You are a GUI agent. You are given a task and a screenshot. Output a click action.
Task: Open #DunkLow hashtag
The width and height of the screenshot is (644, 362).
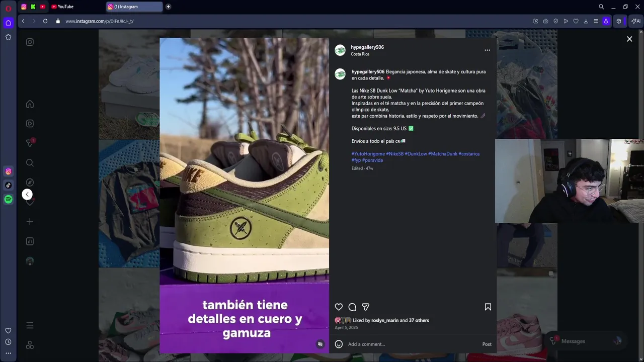[416, 154]
